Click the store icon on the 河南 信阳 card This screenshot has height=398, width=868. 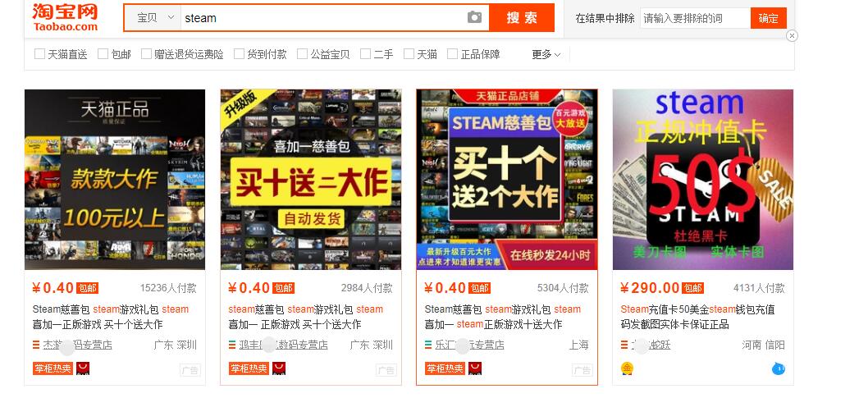click(624, 345)
